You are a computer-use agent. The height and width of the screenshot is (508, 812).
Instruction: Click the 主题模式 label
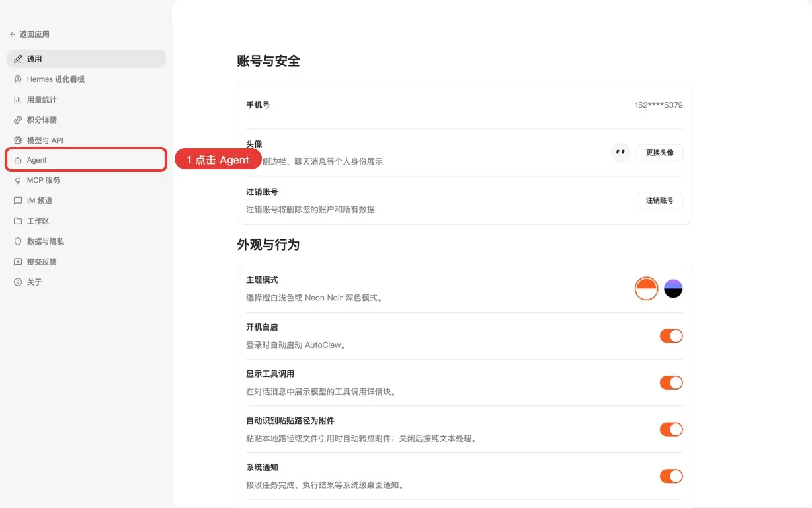click(x=262, y=280)
